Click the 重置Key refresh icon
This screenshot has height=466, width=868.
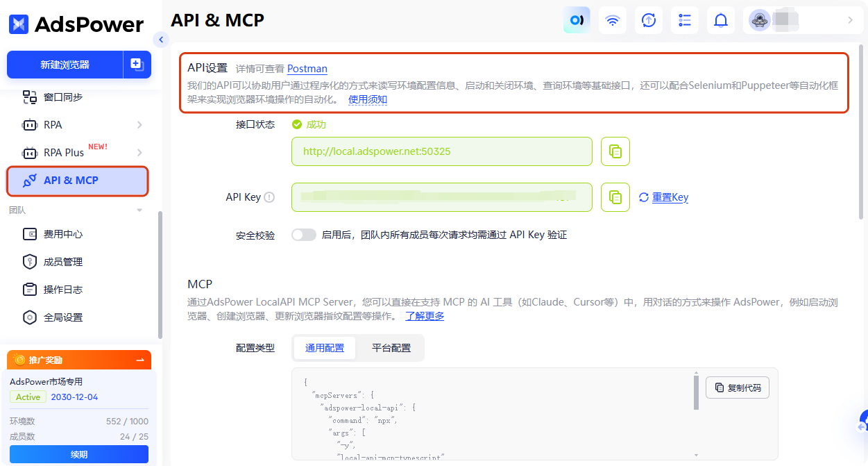(x=644, y=197)
